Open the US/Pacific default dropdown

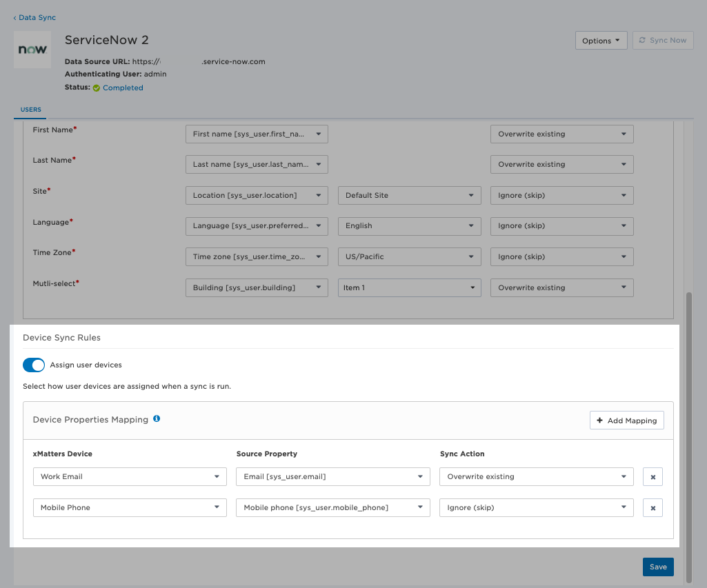tap(410, 257)
